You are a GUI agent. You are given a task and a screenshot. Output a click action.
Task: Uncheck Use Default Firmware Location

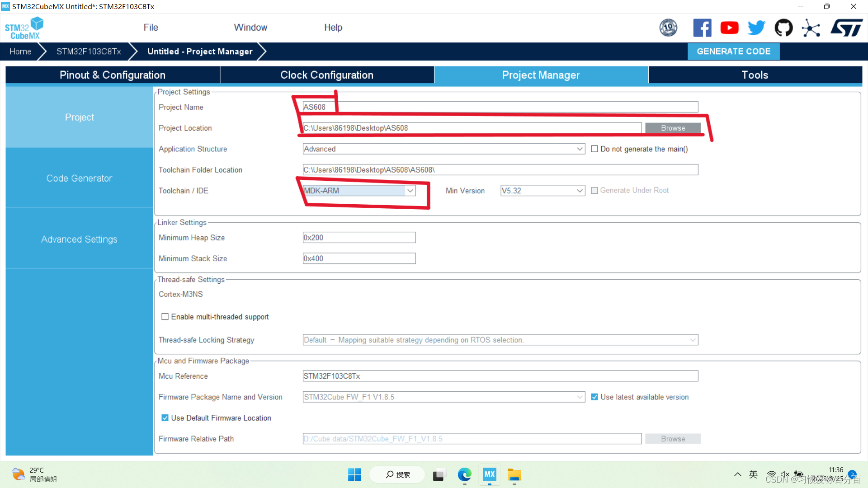click(165, 418)
